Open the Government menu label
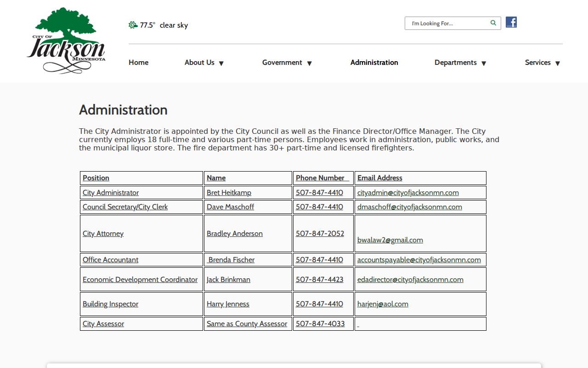 (282, 63)
